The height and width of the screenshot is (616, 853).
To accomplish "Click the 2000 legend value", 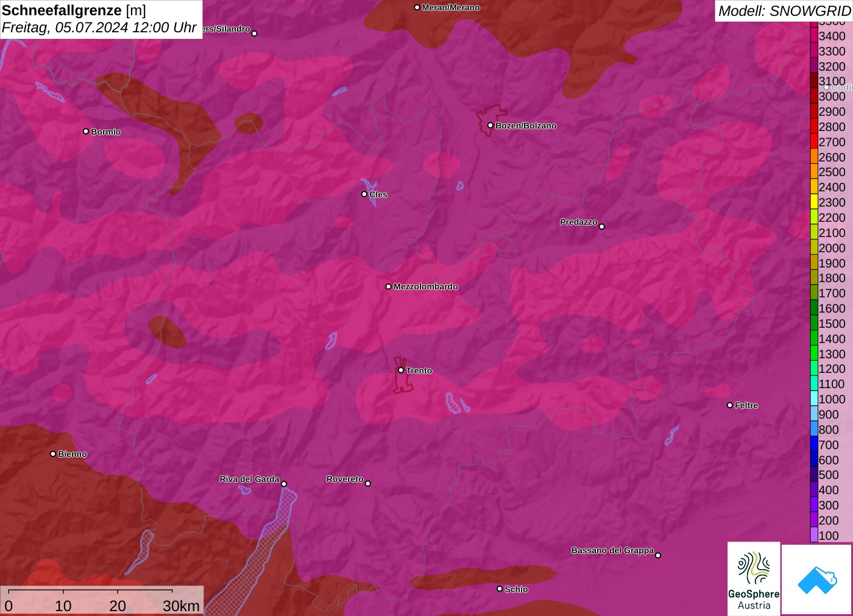I will point(832,248).
